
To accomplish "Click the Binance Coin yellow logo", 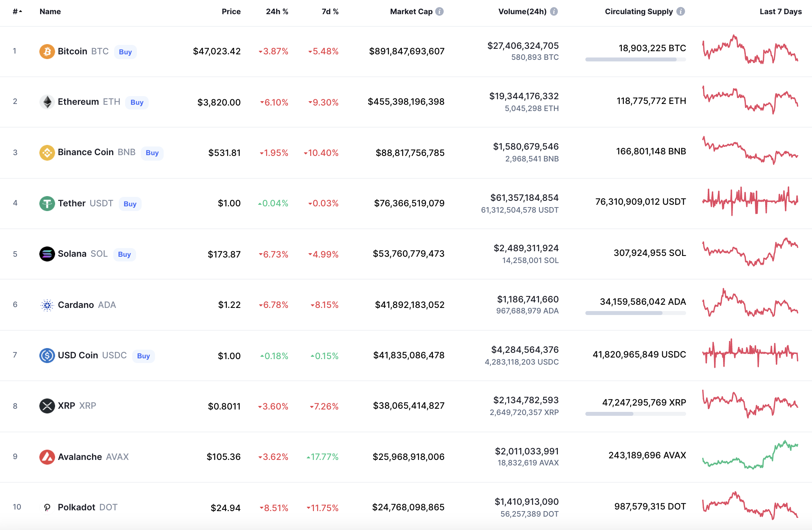I will [47, 153].
